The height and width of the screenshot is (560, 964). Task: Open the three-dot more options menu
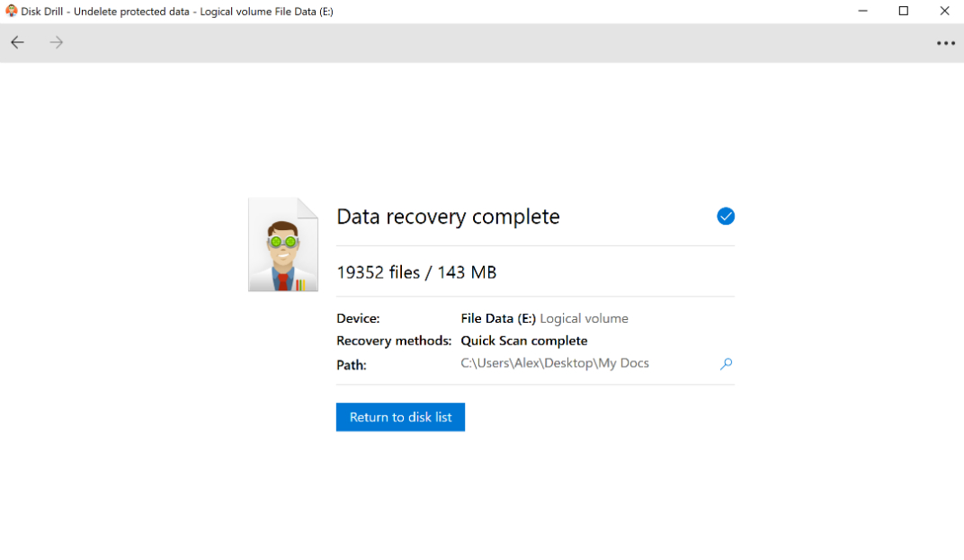[x=945, y=43]
